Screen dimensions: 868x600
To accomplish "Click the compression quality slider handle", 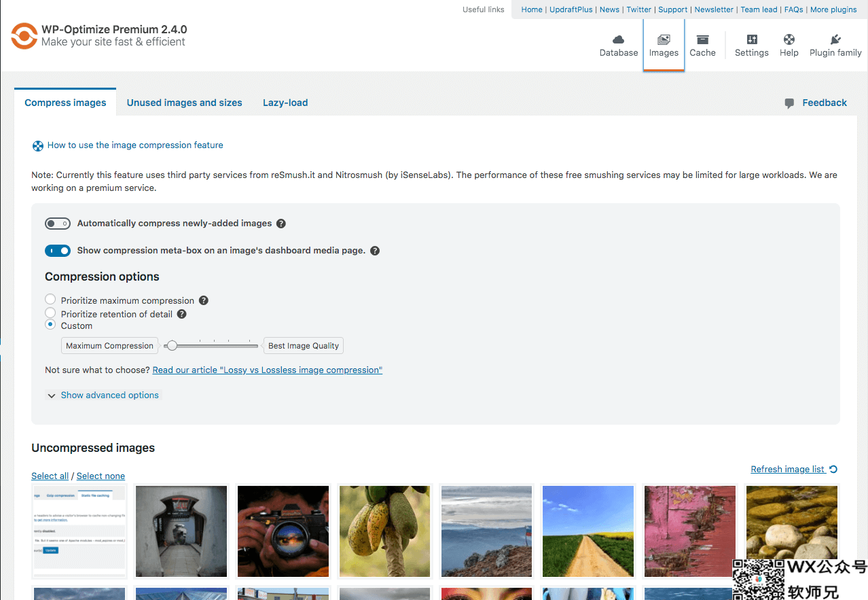I will [x=172, y=346].
